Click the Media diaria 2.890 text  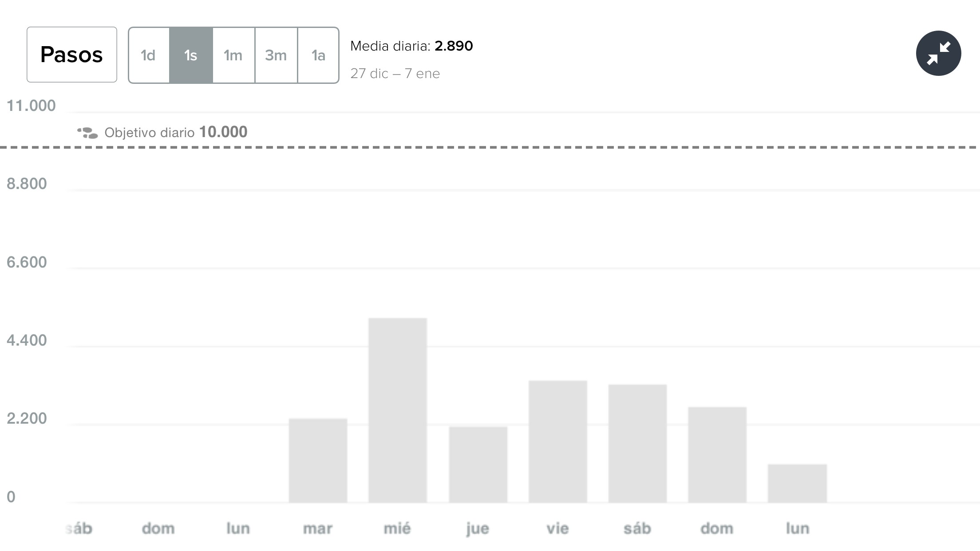coord(411,46)
